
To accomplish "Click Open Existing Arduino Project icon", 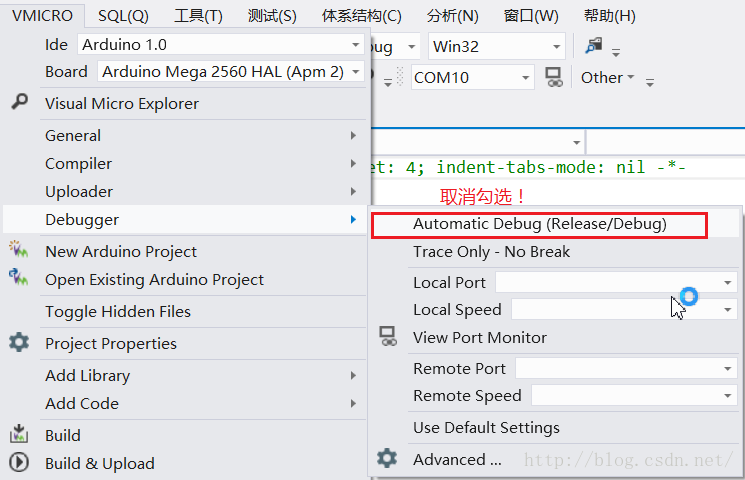I will (x=19, y=278).
